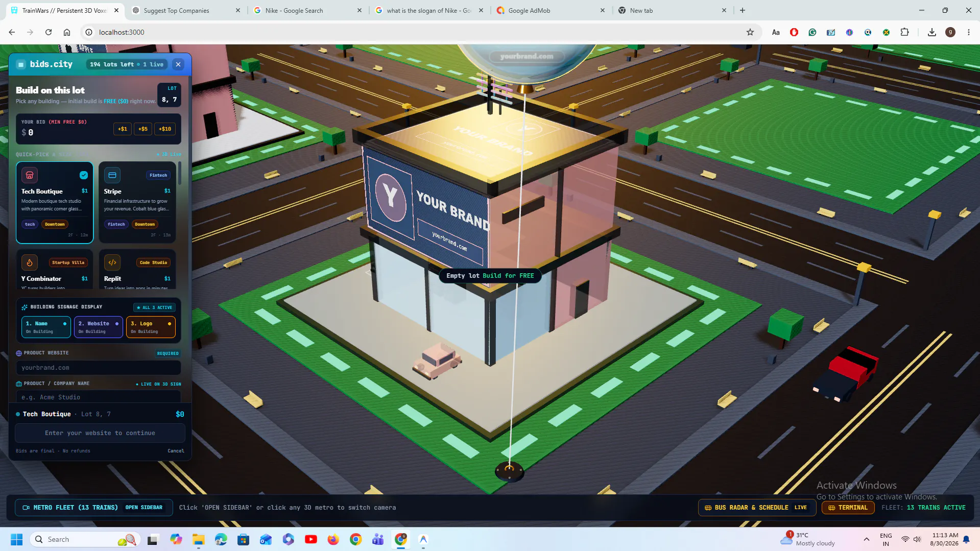Viewport: 980px width, 551px height.
Task: Open a new browser tab
Action: pos(743,10)
